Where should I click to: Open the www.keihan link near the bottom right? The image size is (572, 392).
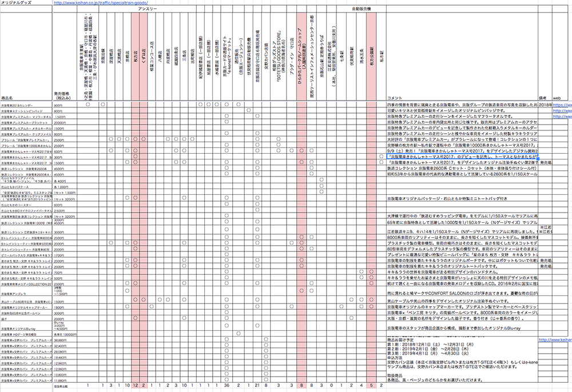(x=555, y=339)
